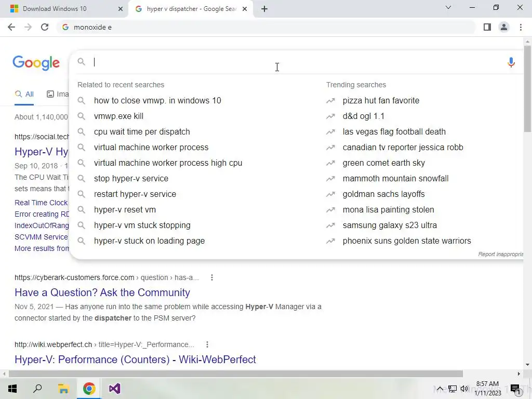Select trending canadian tv reporter jessica robb

pyautogui.click(x=403, y=147)
